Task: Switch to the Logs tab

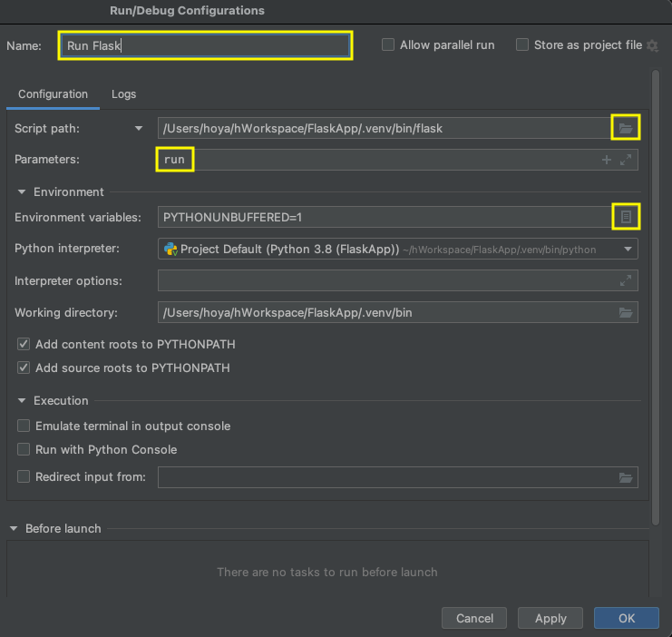Action: [124, 94]
